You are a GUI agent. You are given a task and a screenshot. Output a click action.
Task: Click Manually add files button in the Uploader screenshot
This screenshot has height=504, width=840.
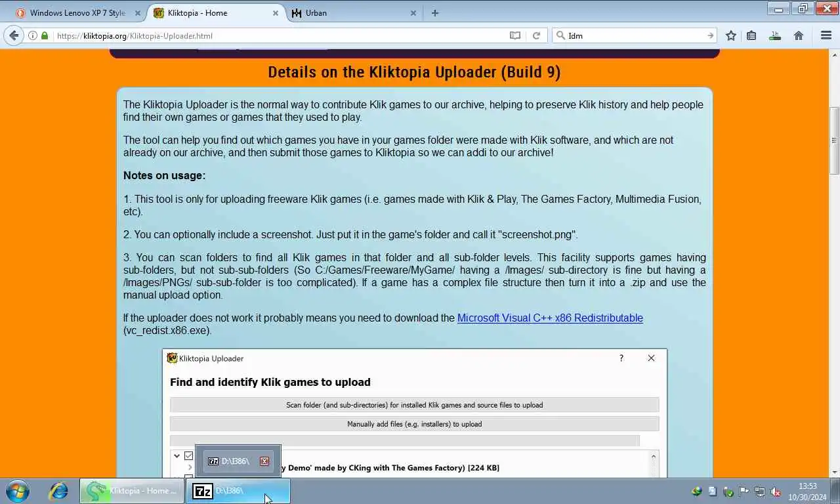[x=414, y=424]
